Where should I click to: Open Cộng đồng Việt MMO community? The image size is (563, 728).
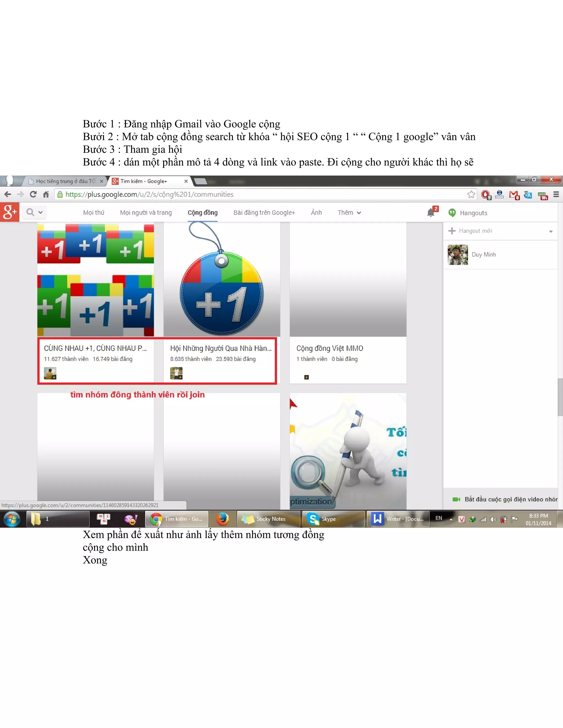330,348
